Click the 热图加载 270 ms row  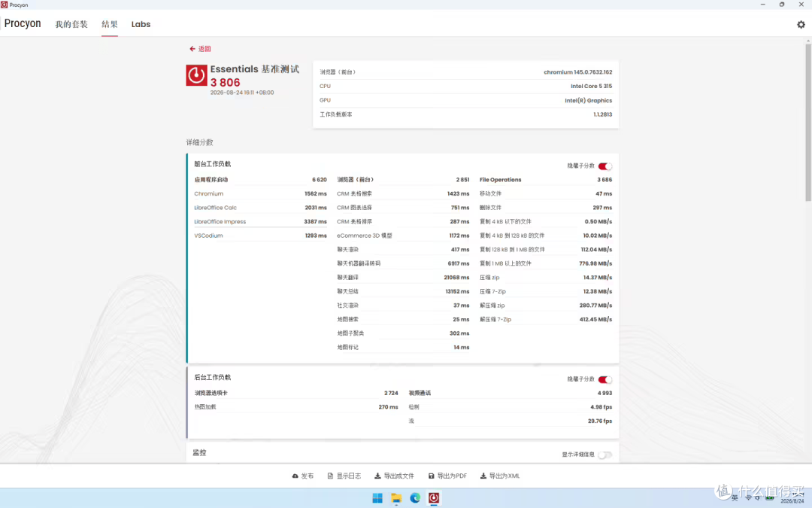coord(296,407)
